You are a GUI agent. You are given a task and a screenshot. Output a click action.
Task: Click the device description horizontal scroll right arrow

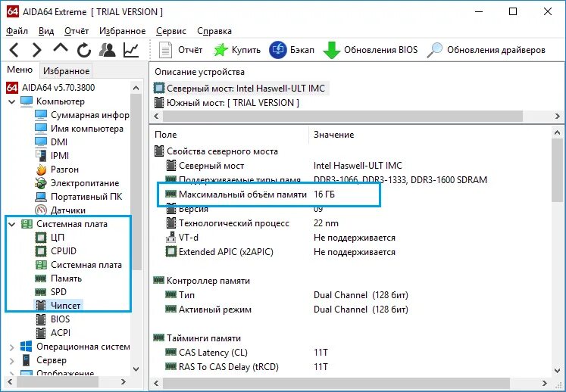coord(558,116)
